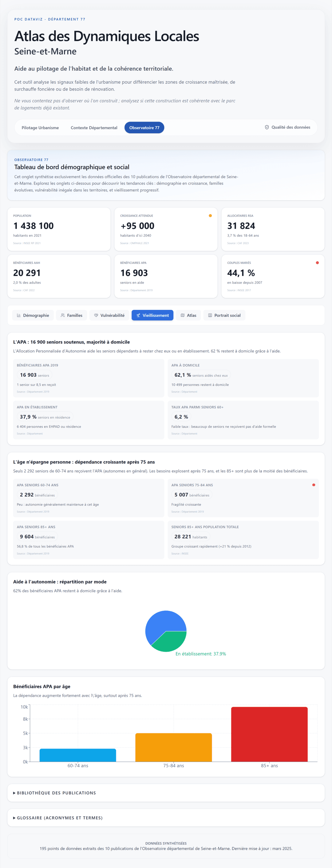
Task: Click the Bénéficiaires AAH 20 291 card
Action: [x=59, y=276]
